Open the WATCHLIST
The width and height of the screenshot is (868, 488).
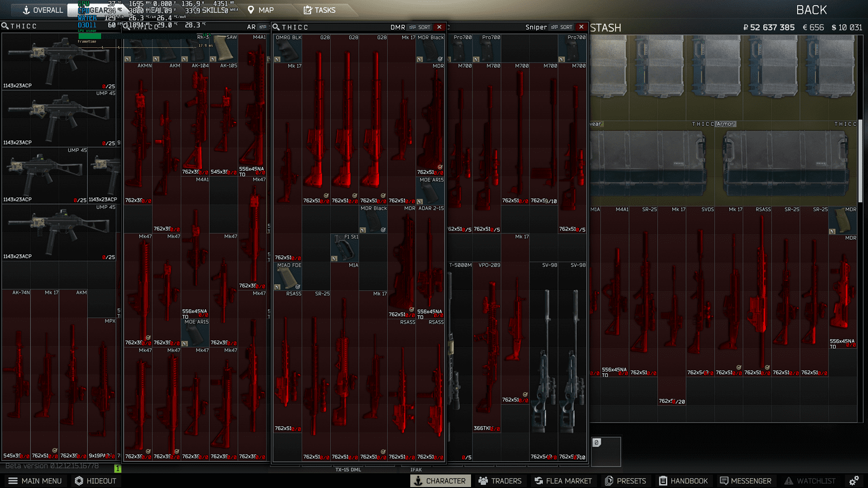point(810,481)
